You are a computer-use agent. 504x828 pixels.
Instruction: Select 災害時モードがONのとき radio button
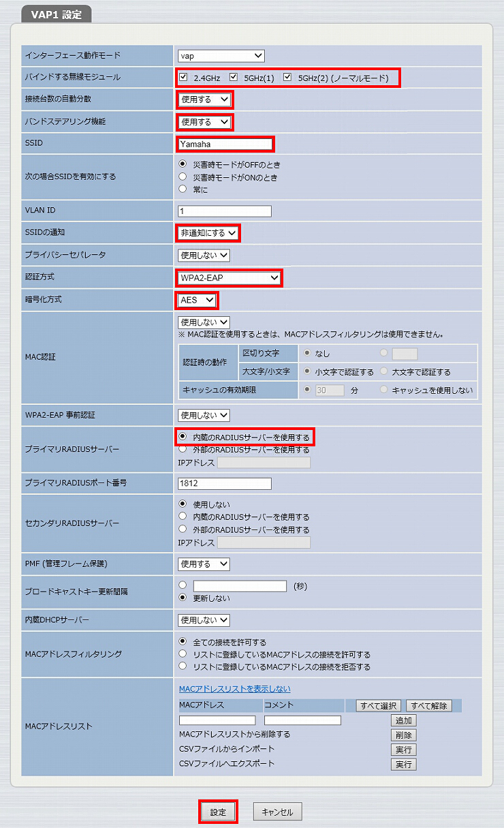coord(183,177)
